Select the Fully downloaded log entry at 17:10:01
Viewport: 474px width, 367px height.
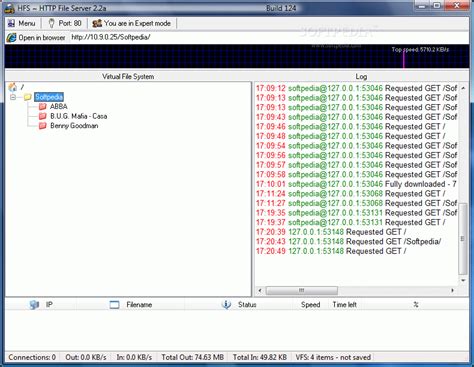(356, 184)
